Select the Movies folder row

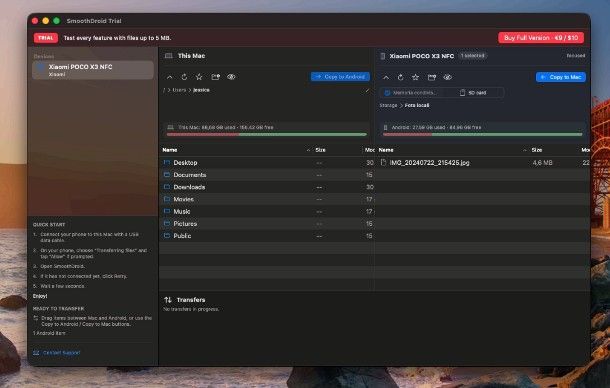267,199
